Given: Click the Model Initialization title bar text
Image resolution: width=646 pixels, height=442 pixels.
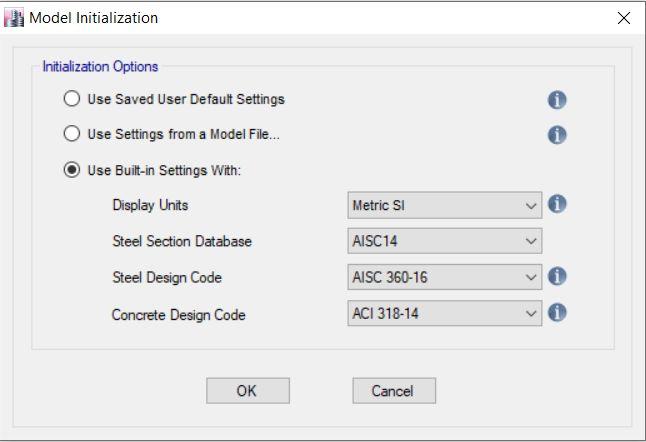Looking at the screenshot, I should 94,18.
